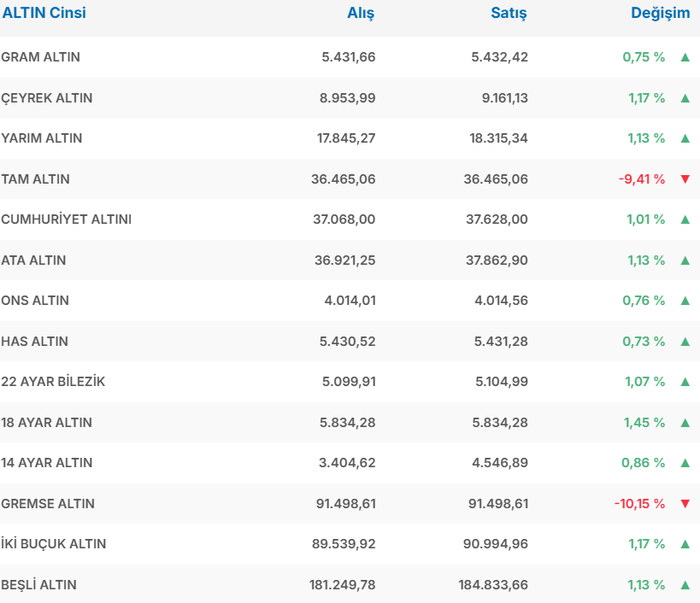The image size is (700, 603).
Task: Open the YARIM ALTIN link
Action: pyautogui.click(x=42, y=138)
